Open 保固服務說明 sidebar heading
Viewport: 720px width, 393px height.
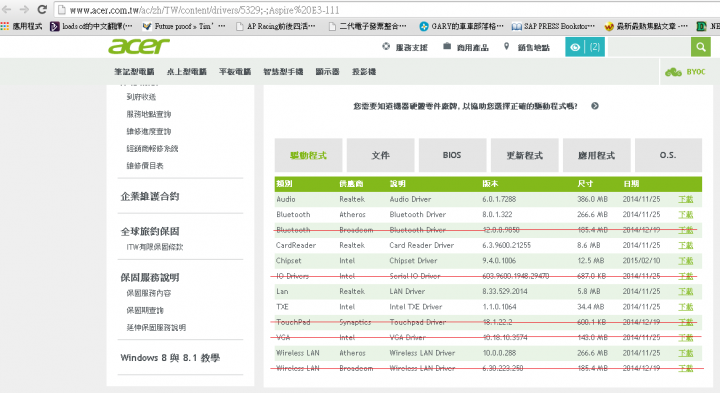click(x=150, y=278)
